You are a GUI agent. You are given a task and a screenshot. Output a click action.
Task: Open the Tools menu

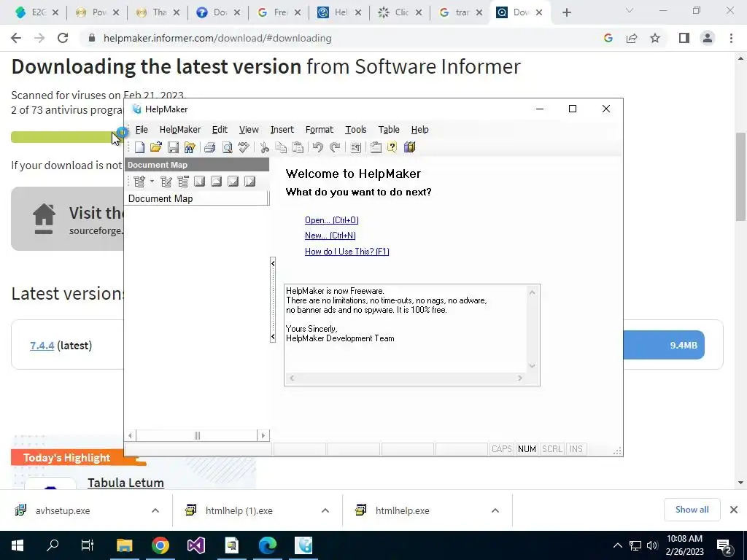356,130
